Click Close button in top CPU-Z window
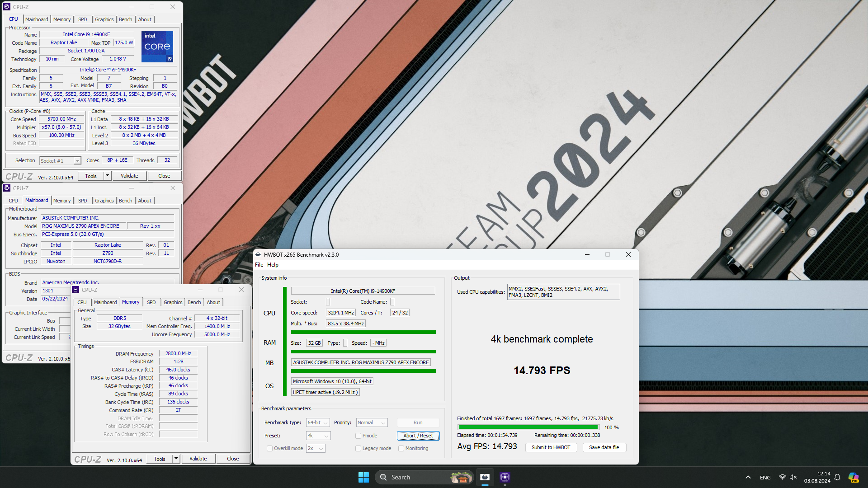The height and width of the screenshot is (488, 868). (164, 176)
